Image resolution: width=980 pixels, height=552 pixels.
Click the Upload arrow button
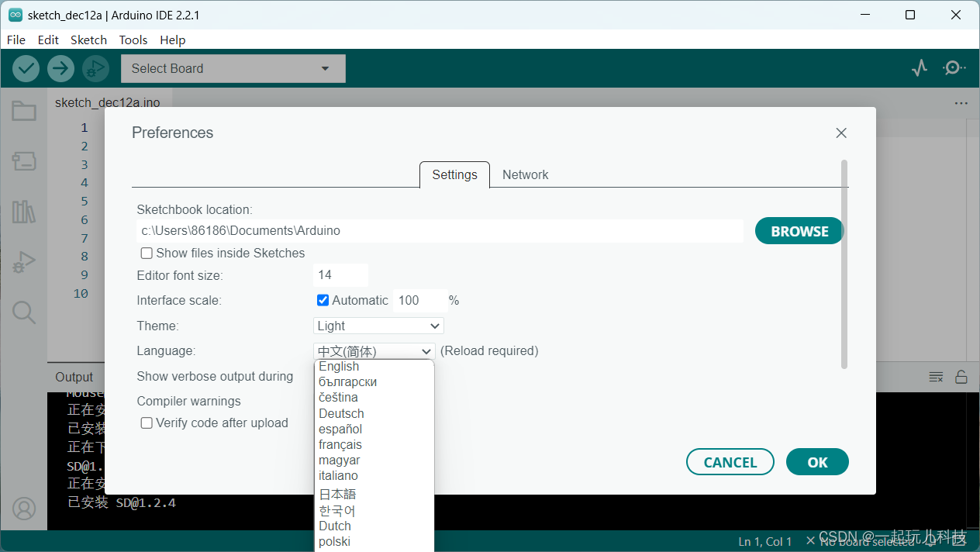click(60, 68)
